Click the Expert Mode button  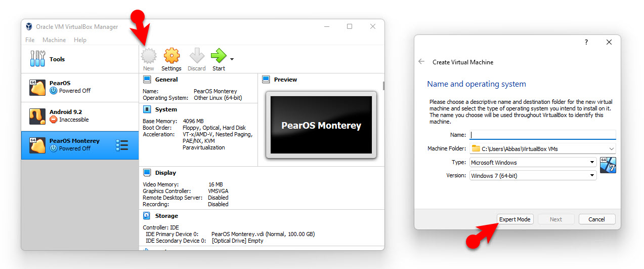[x=515, y=219]
